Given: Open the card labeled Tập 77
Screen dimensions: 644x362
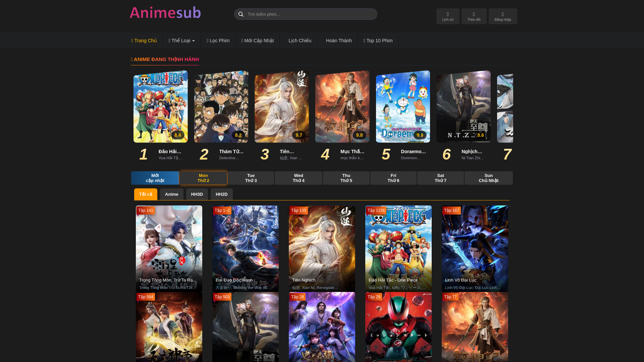Looking at the screenshot, I should 475,327.
